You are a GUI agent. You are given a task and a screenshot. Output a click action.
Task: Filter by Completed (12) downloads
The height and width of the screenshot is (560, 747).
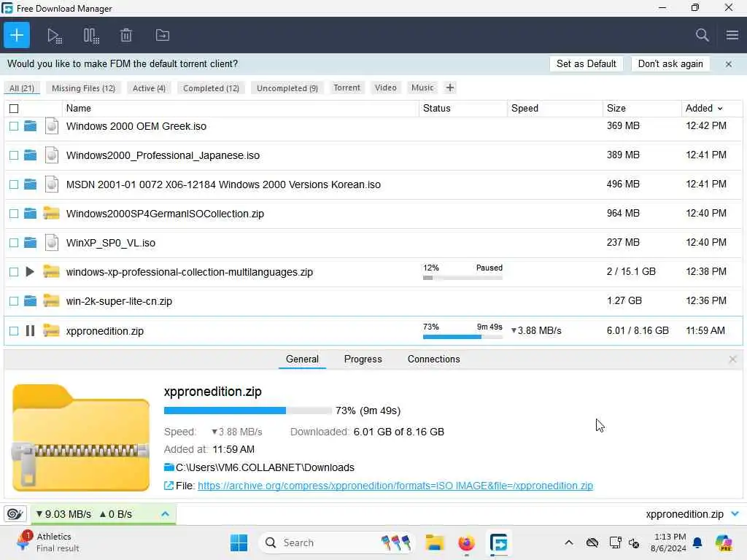[211, 88]
